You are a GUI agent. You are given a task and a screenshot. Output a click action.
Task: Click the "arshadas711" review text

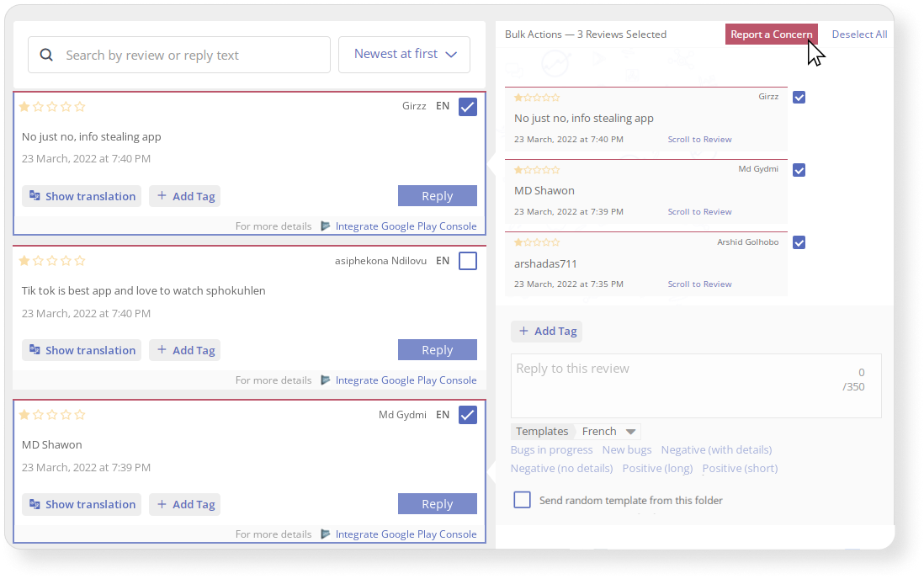point(545,263)
